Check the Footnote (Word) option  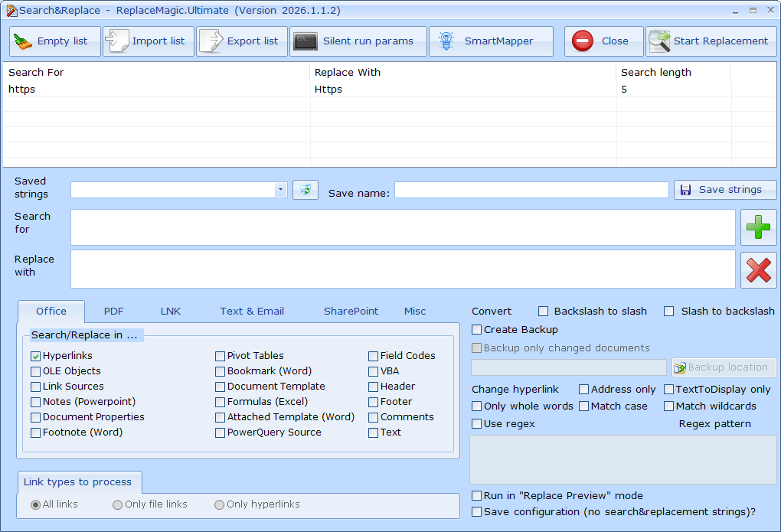click(35, 433)
